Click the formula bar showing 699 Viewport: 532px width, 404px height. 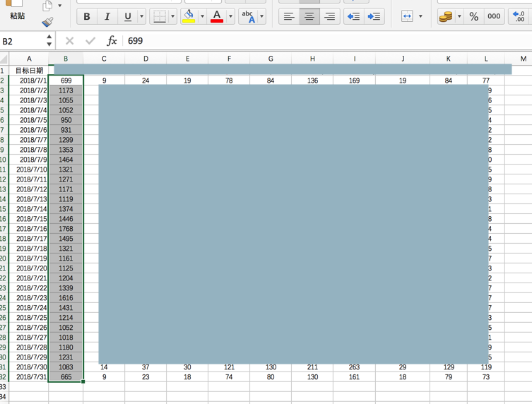pos(326,41)
